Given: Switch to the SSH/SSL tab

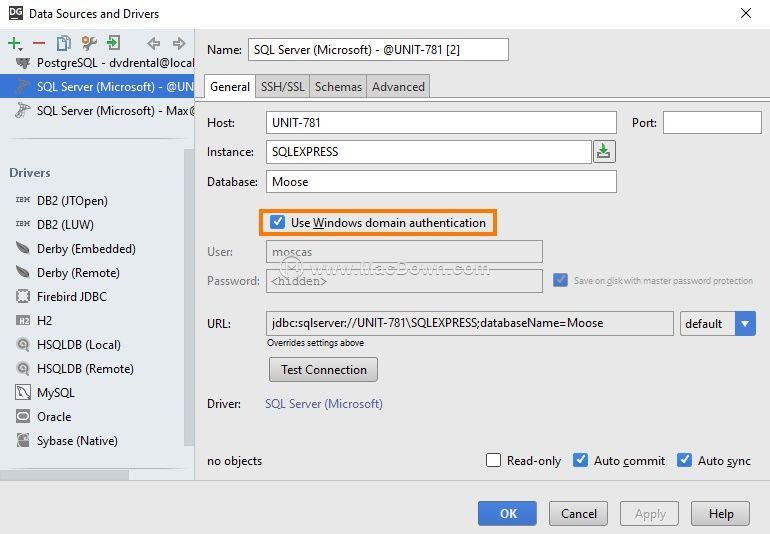Looking at the screenshot, I should (x=282, y=87).
